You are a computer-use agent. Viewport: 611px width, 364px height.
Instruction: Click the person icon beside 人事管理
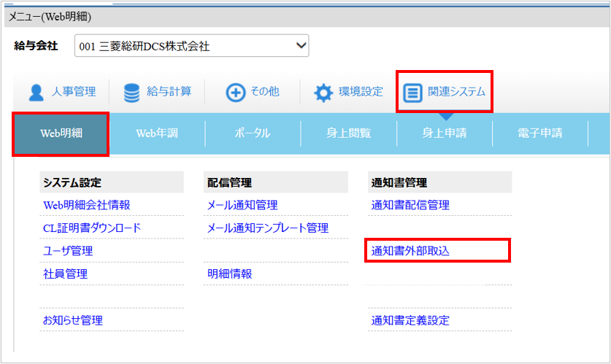coord(36,93)
